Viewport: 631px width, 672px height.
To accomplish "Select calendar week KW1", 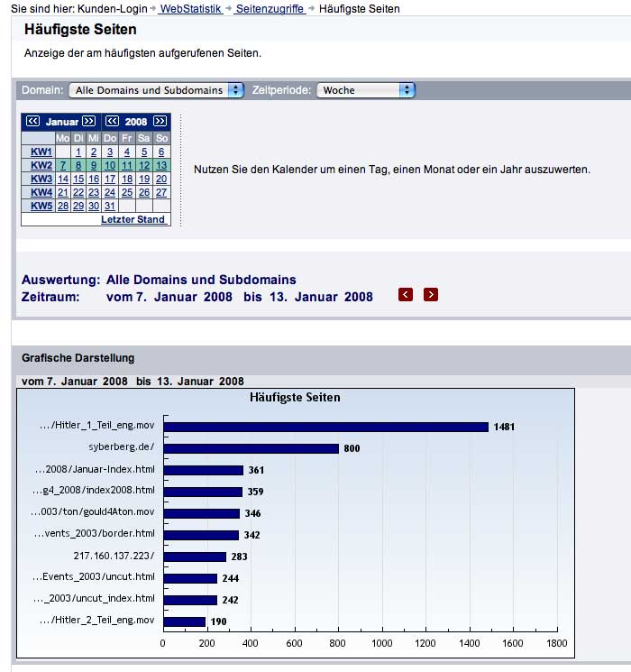I will (41, 152).
